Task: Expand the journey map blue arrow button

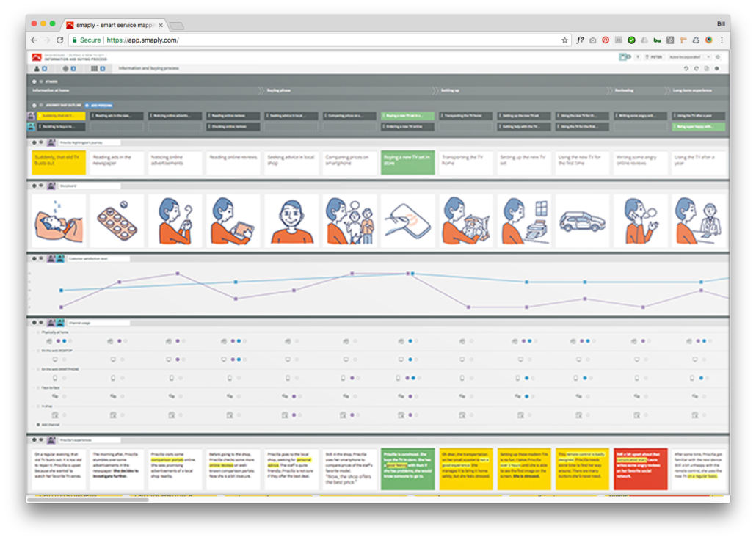Action: coord(103,69)
